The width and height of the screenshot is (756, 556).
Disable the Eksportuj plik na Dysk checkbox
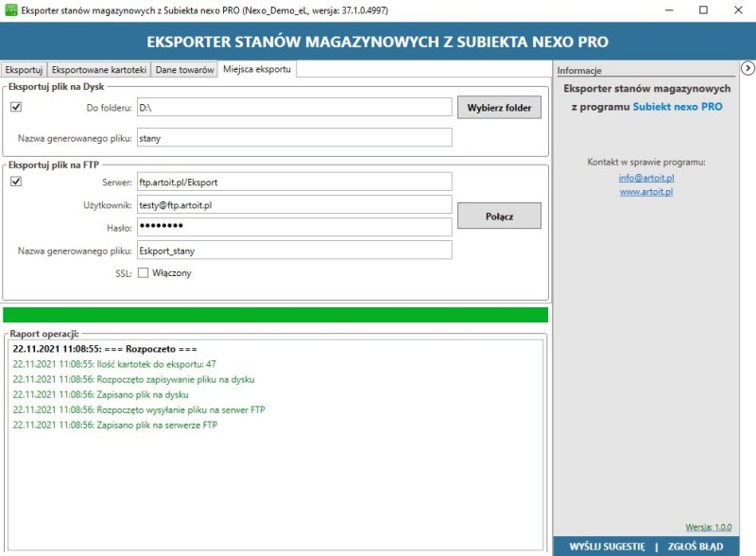(x=18, y=107)
